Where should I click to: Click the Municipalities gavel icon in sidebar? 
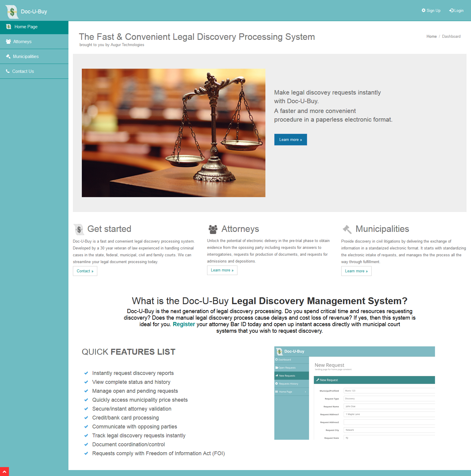[8, 56]
